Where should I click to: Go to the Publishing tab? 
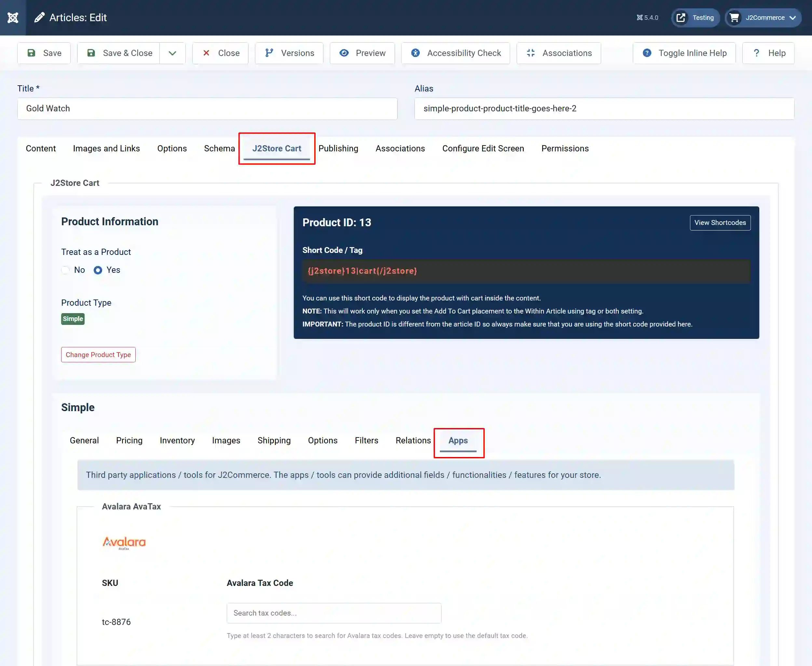tap(338, 148)
